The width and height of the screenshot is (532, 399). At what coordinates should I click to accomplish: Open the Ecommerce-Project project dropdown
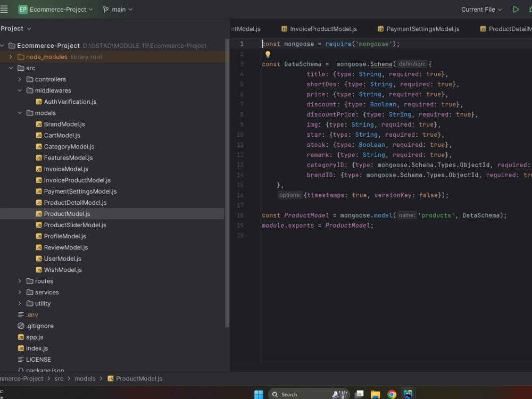(x=61, y=10)
